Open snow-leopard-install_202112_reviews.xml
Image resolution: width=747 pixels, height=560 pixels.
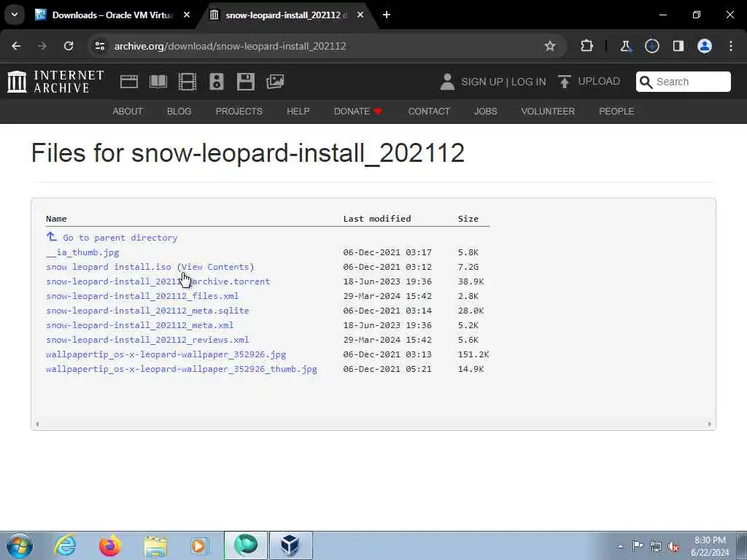147,340
